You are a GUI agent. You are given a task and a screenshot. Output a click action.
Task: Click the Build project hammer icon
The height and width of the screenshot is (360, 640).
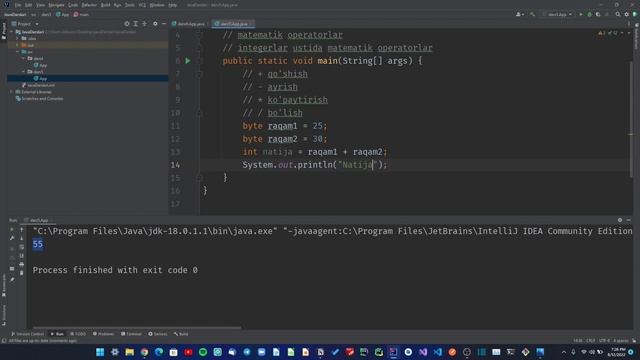click(532, 14)
